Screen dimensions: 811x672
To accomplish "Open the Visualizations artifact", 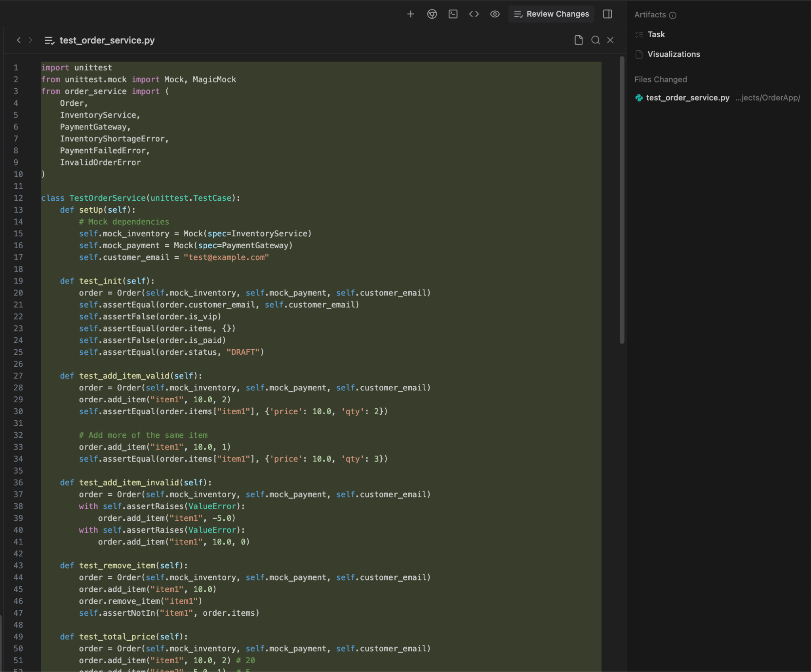I will (674, 54).
